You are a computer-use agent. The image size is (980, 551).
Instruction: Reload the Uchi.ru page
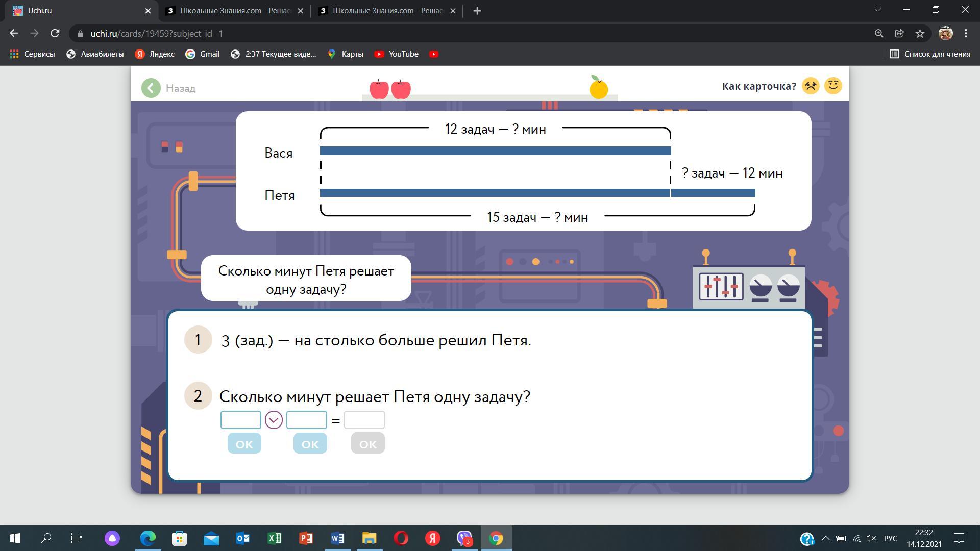55,33
